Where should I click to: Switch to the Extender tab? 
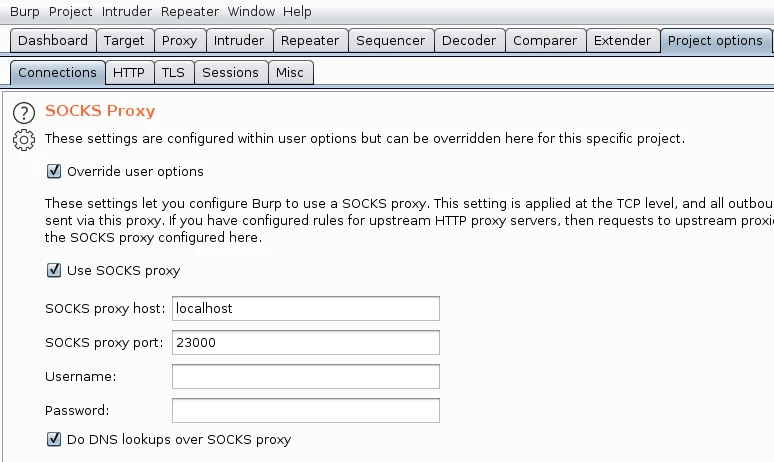pos(622,40)
